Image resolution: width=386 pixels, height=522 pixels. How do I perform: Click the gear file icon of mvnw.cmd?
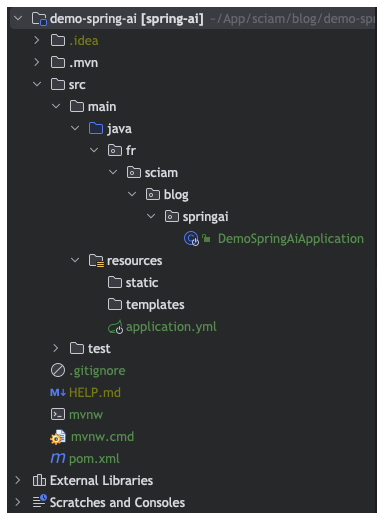click(58, 437)
